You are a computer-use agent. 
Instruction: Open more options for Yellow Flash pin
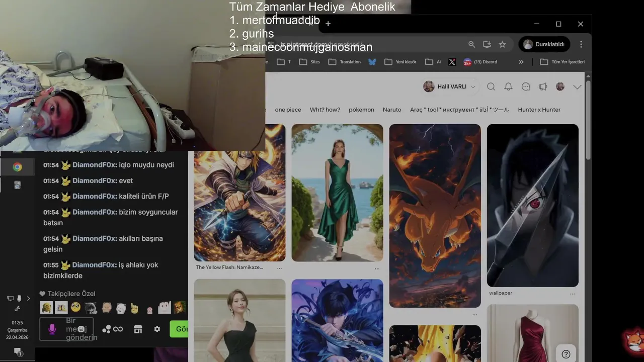click(279, 268)
